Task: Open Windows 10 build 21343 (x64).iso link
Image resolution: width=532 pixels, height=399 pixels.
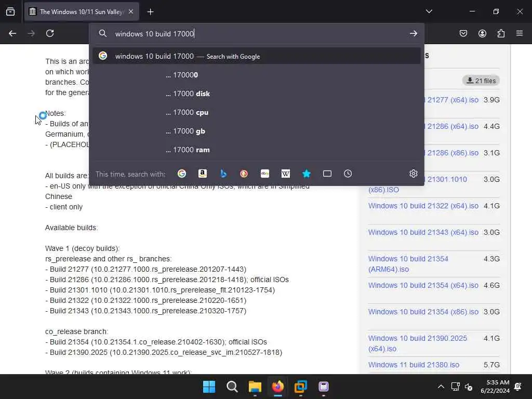Action: tap(423, 232)
